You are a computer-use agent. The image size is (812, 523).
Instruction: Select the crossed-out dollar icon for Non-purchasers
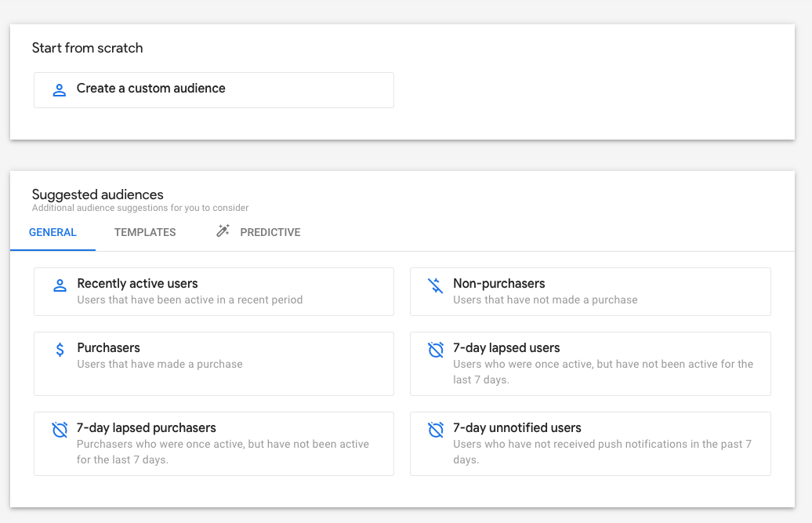[436, 285]
